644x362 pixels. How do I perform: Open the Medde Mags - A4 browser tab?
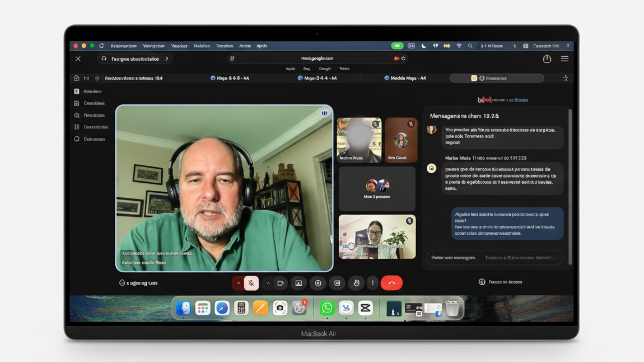[405, 78]
